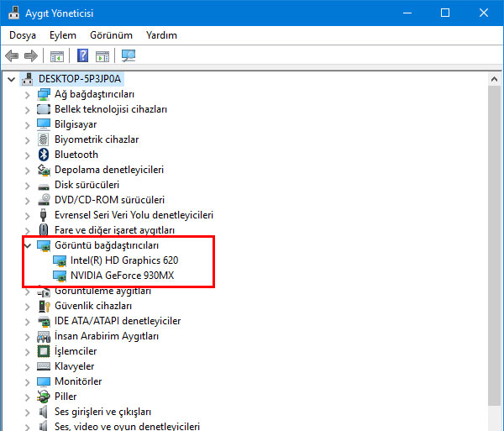The image size is (504, 431).
Task: Expand the Bluetooth category
Action: pos(28,155)
